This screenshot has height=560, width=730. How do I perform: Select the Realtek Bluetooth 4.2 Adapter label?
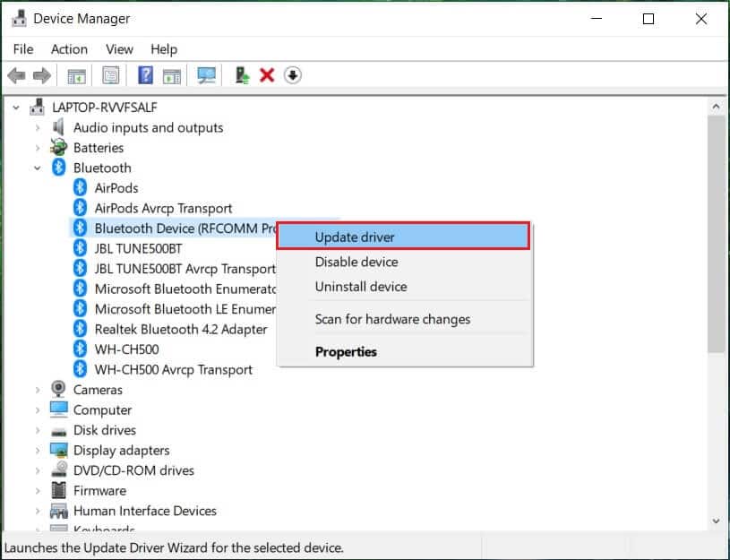181,329
